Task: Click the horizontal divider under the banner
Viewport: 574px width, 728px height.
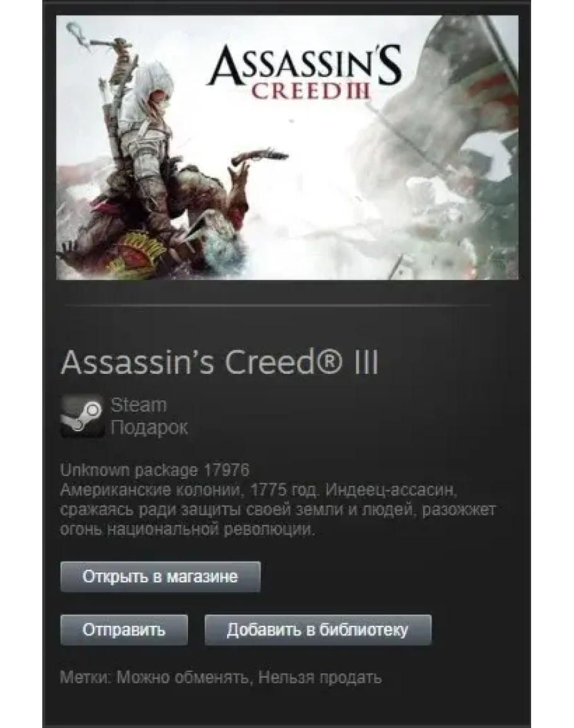Action: (278, 306)
